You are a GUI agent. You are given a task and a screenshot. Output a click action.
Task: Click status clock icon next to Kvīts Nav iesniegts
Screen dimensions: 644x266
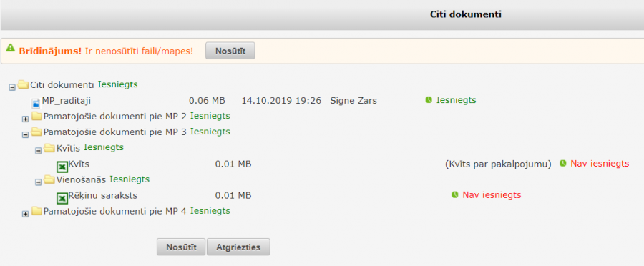(x=562, y=163)
